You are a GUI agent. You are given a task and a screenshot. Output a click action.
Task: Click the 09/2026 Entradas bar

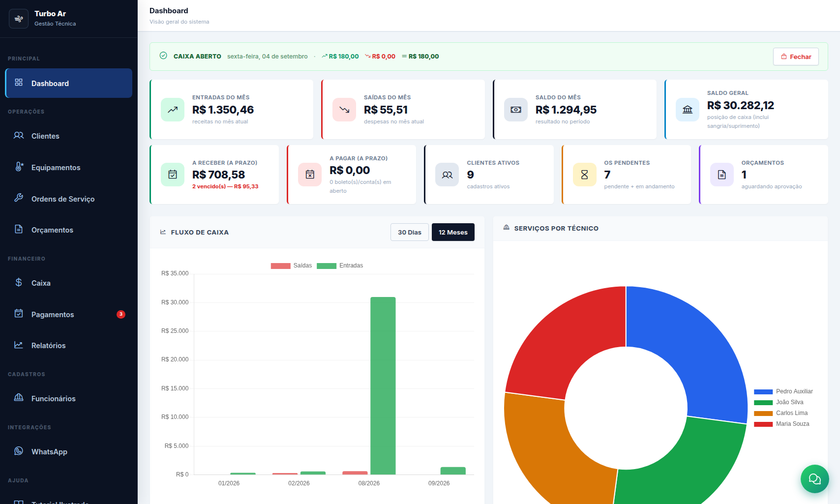coord(453,471)
